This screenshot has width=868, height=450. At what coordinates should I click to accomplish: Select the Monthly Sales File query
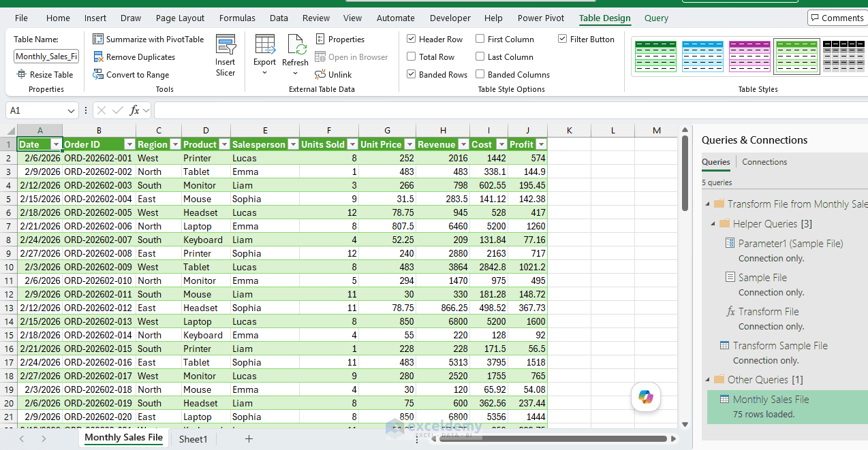787,406
